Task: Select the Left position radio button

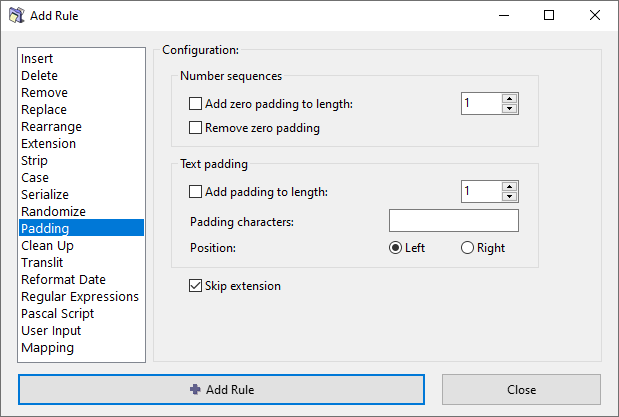Action: pyautogui.click(x=395, y=248)
